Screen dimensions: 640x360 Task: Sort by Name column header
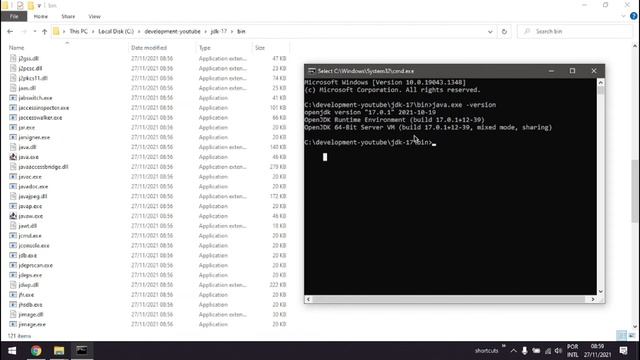(x=16, y=48)
